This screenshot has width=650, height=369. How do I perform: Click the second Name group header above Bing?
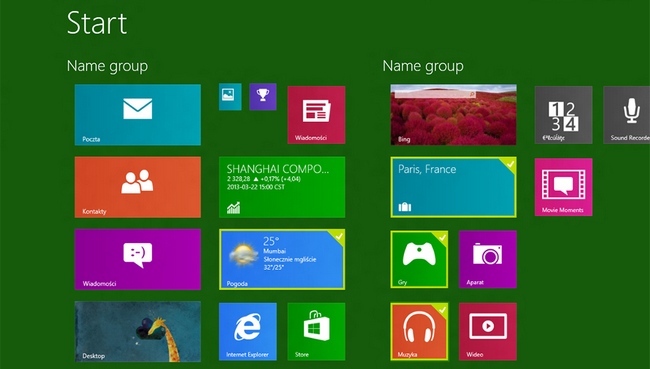[x=423, y=66]
